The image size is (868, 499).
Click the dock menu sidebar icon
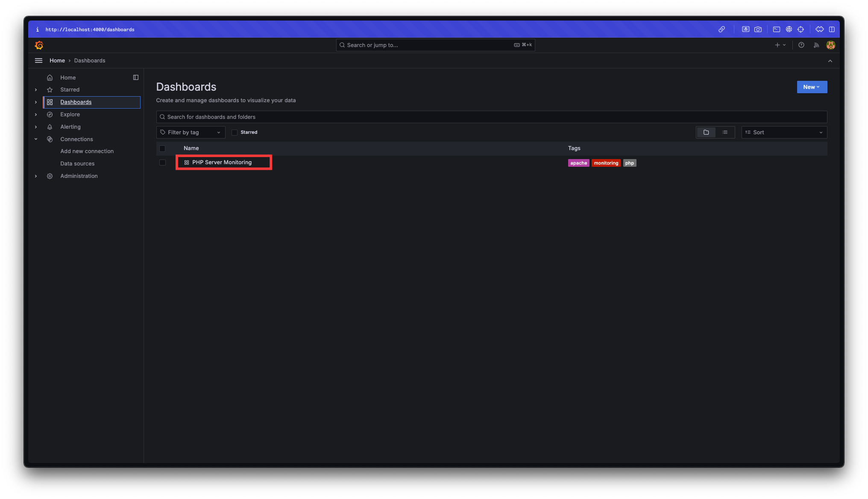point(136,77)
